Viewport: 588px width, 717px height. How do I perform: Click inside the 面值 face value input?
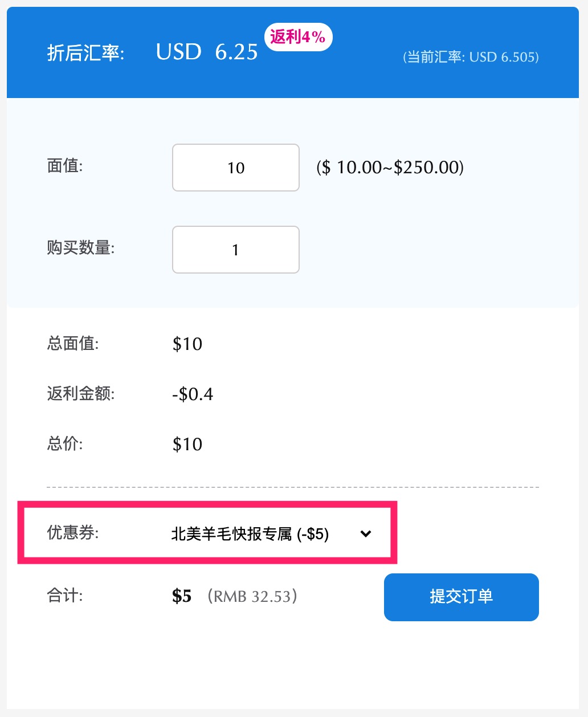tap(235, 167)
